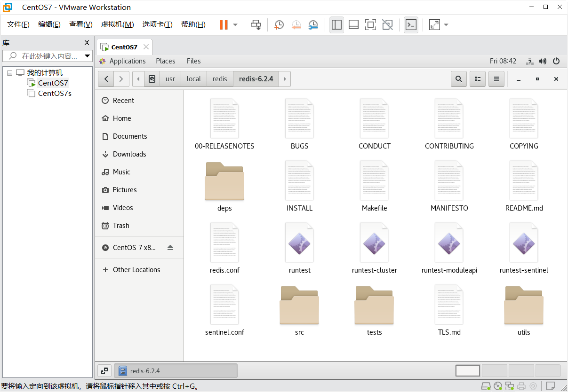The height and width of the screenshot is (392, 568).
Task: Enter full screen mode
Action: pos(370,24)
